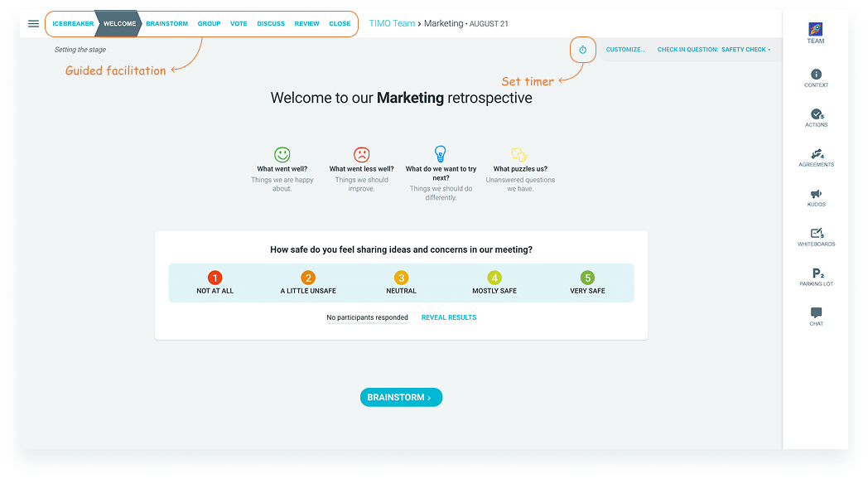
Task: Select safety rating 3 Neutral
Action: pos(402,283)
